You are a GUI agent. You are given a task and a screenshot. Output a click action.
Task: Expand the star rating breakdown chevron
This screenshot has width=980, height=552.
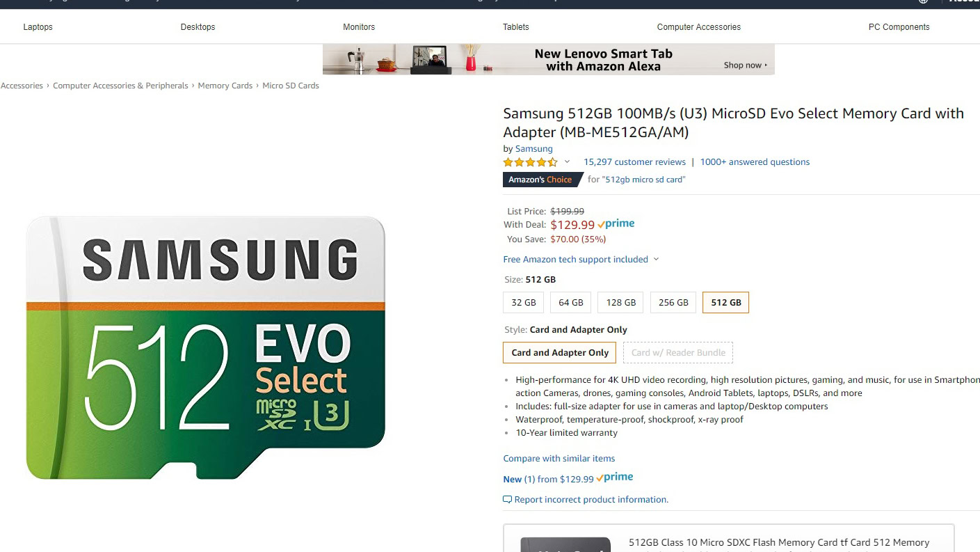tap(567, 162)
